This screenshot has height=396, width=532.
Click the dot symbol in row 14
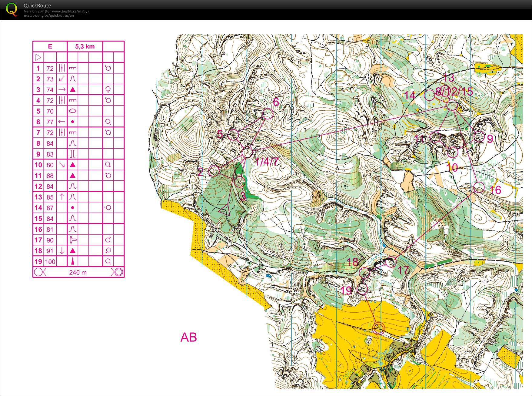pos(72,208)
